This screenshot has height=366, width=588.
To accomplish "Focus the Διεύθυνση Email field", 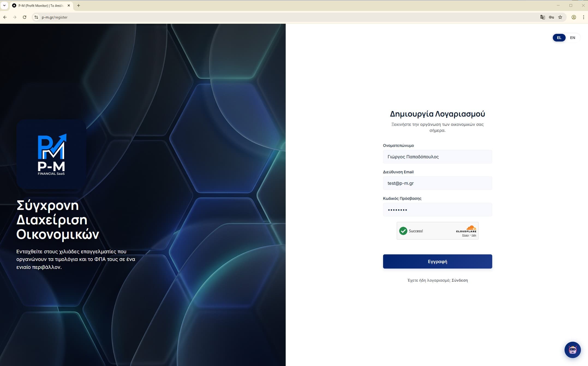I will 437,183.
